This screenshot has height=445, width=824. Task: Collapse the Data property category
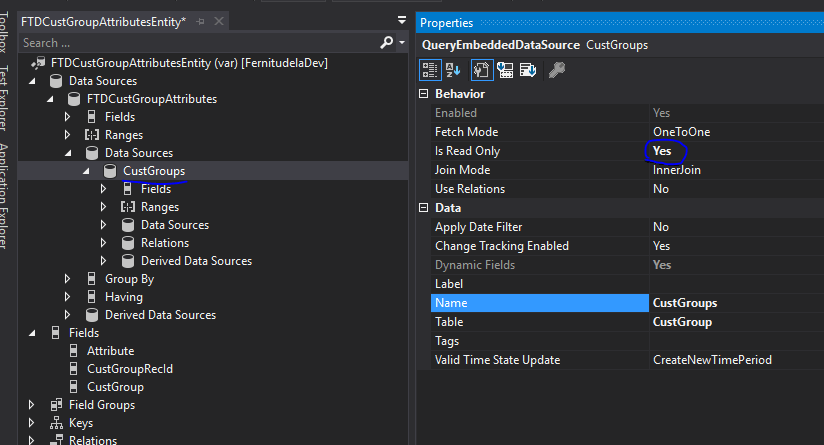(424, 208)
